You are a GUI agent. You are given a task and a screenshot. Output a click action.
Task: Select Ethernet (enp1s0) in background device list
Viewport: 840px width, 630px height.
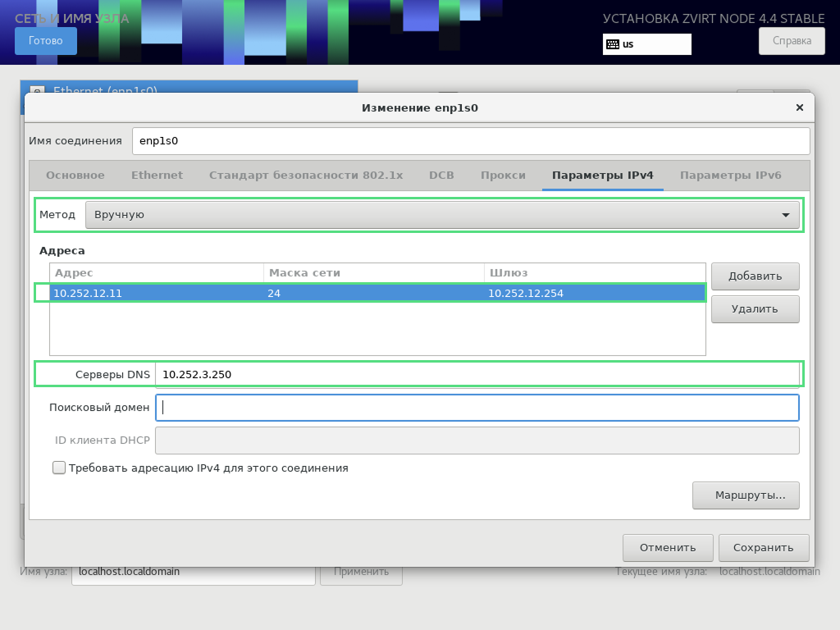[x=189, y=87]
